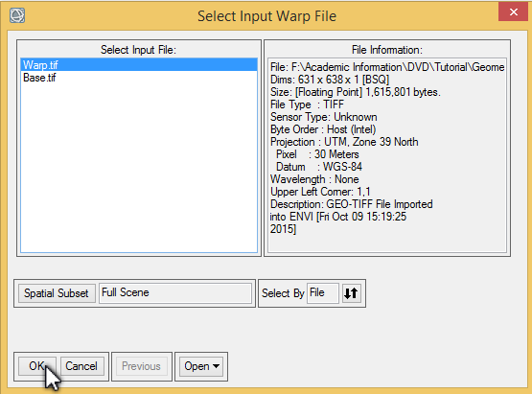Select Warp.tif in the input file list

click(x=139, y=65)
